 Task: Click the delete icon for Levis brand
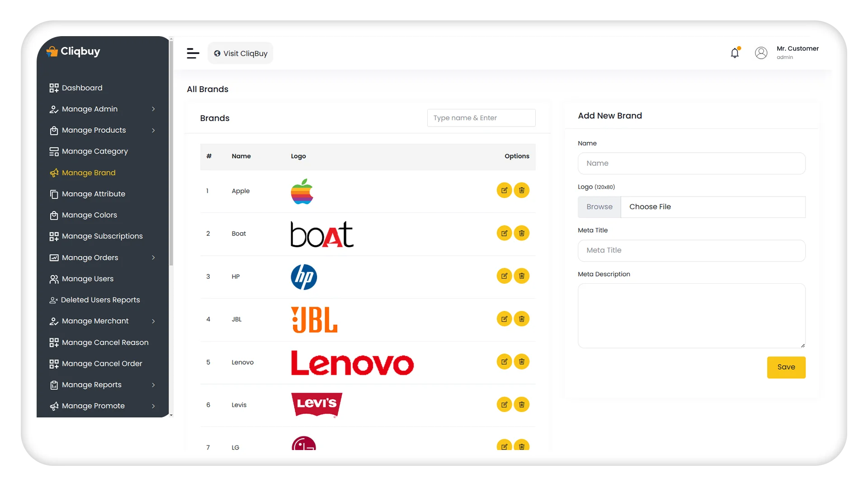point(521,404)
